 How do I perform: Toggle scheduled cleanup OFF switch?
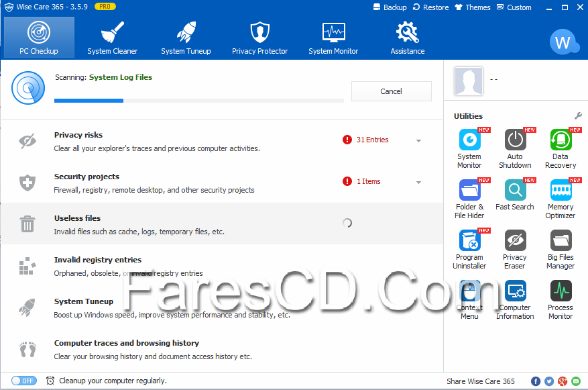24,381
